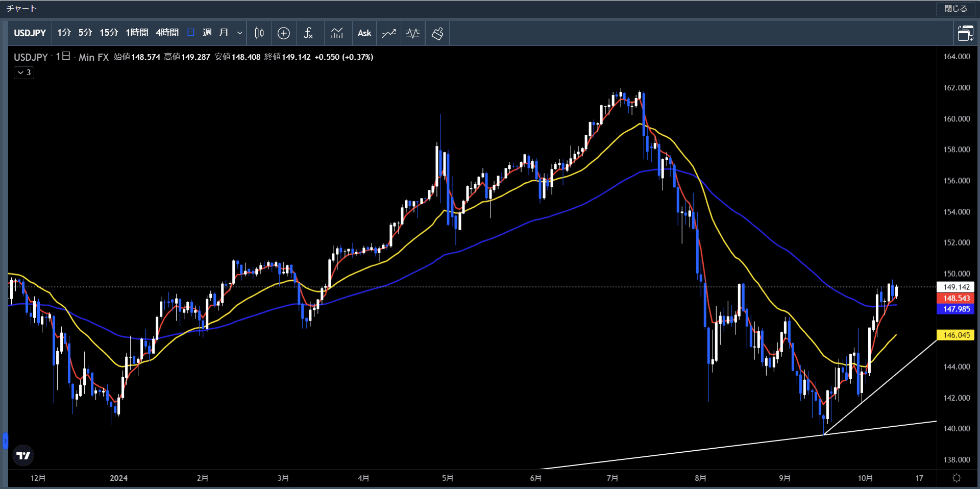Screen dimensions: 980x489
Task: Click the 5月 label on time axis
Action: tap(448, 478)
